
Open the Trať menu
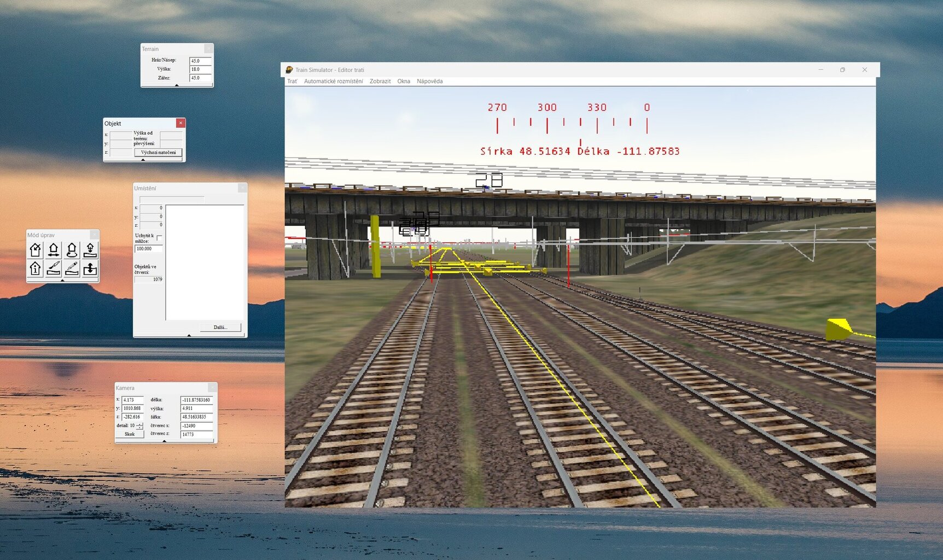292,81
